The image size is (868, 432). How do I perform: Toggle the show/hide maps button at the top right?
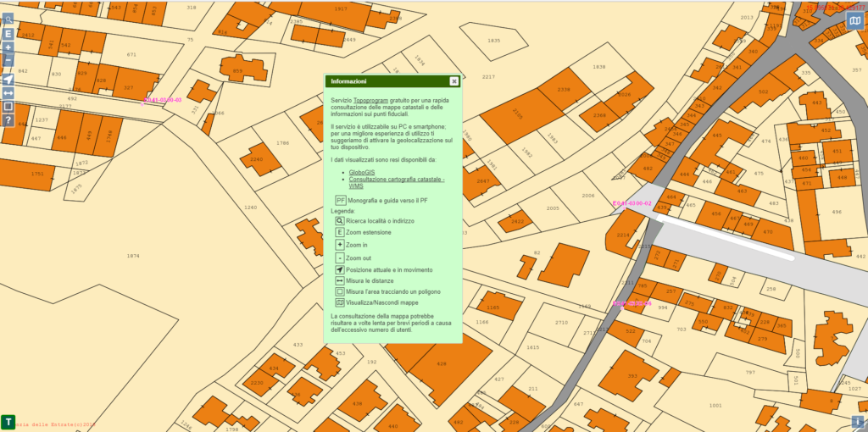pyautogui.click(x=854, y=20)
